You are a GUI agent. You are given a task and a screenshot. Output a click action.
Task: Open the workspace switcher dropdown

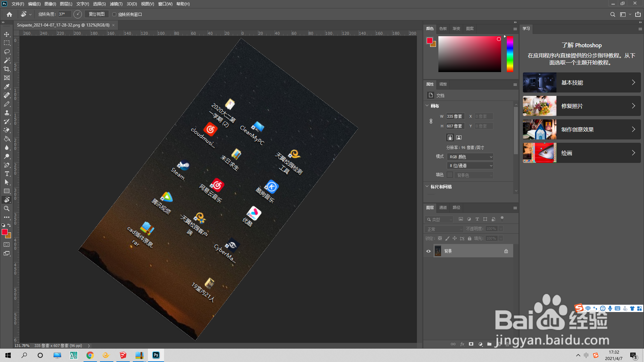[626, 14]
